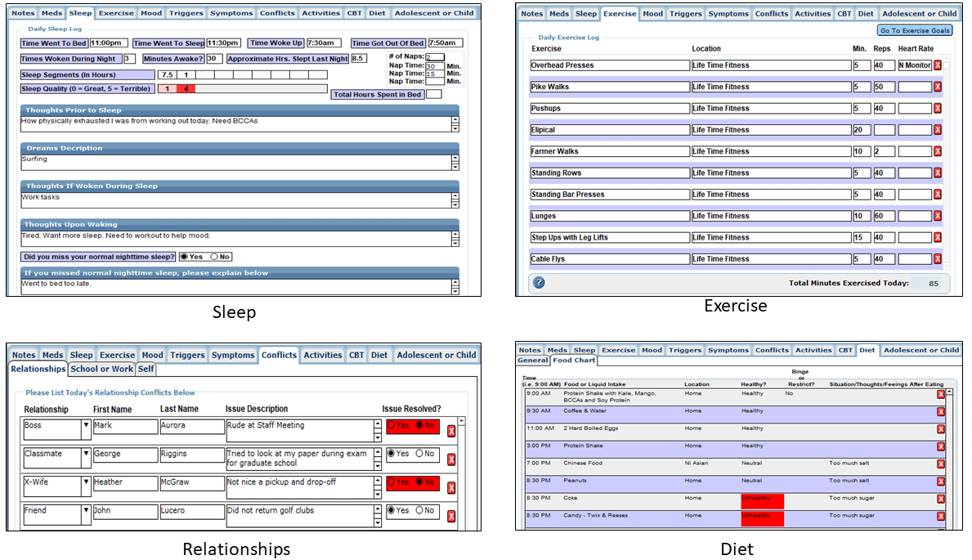Delete the Heather McGraw conflict row
This screenshot has width=972, height=560.
[x=451, y=488]
